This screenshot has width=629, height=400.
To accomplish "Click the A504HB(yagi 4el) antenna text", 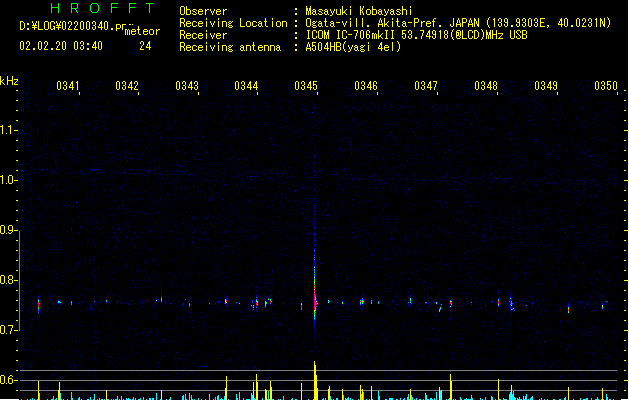I will point(353,47).
